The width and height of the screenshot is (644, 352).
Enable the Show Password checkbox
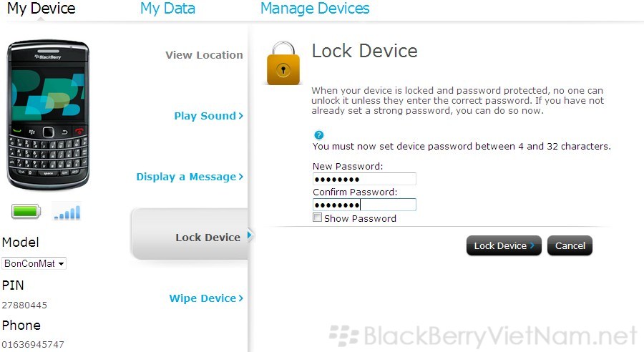(x=318, y=218)
